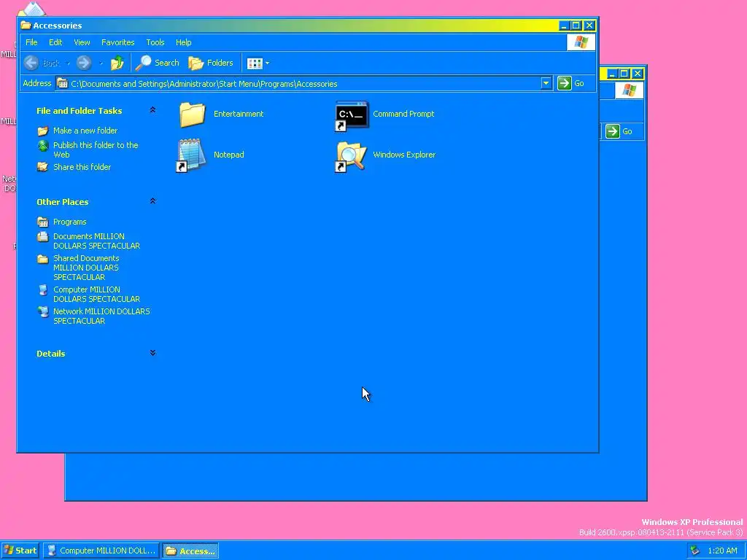Click Publish this folder to the Web
This screenshot has height=560, width=747.
(96, 150)
